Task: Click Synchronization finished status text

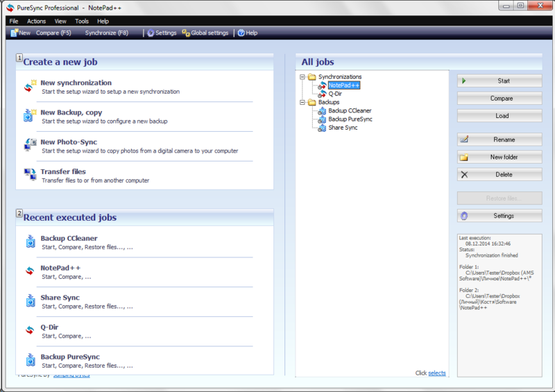Action: tap(492, 255)
